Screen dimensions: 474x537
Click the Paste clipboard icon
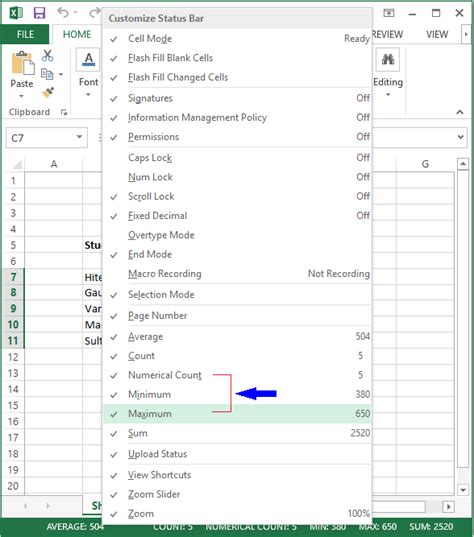(23, 64)
